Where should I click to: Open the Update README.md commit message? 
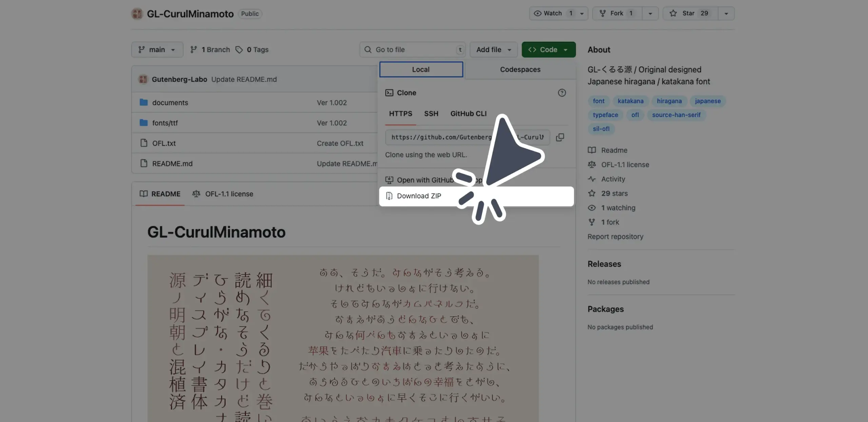pyautogui.click(x=244, y=79)
